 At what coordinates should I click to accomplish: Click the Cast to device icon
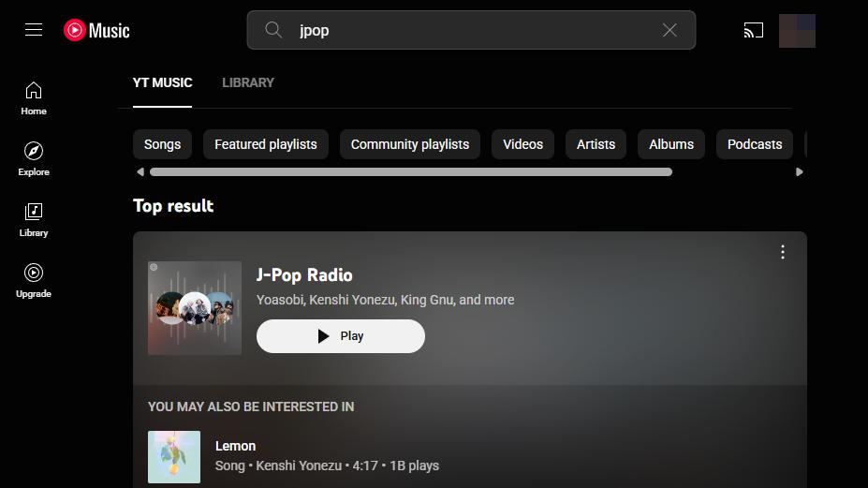click(754, 31)
